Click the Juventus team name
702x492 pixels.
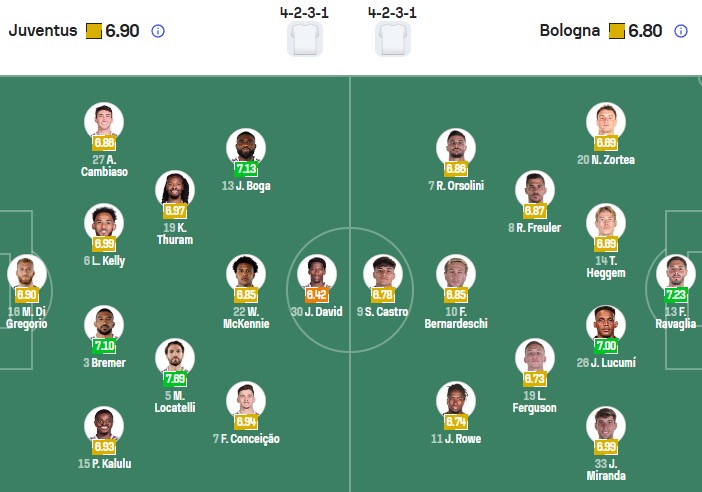click(43, 31)
